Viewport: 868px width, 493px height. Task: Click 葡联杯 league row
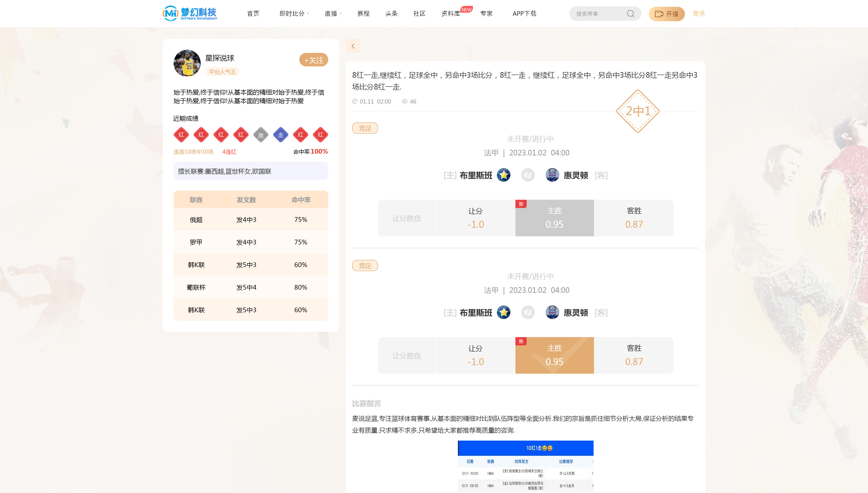[251, 287]
